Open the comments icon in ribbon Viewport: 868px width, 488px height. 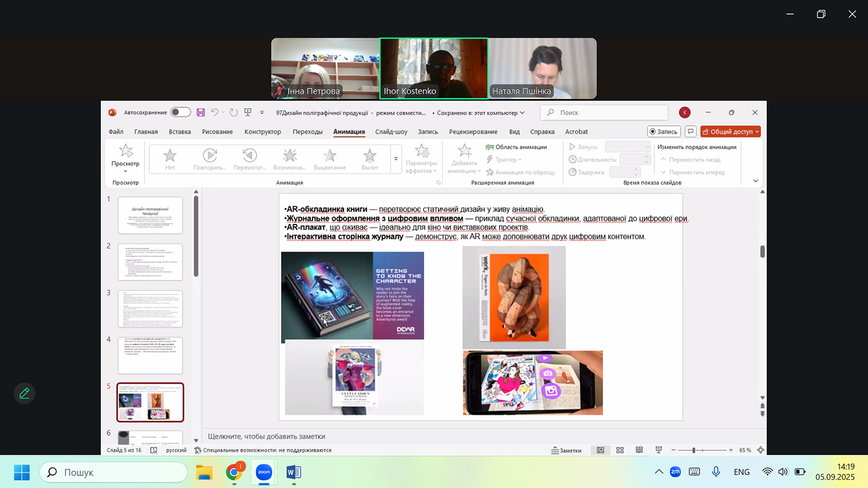point(690,131)
